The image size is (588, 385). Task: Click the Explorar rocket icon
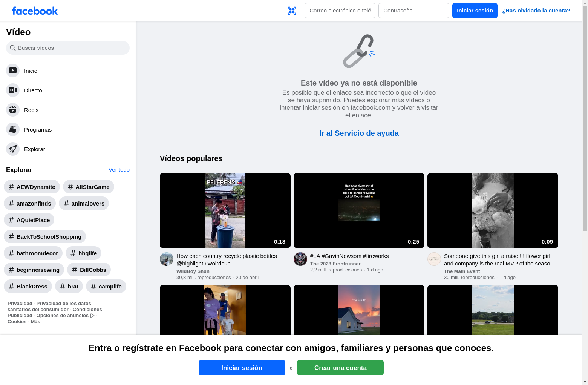point(13,149)
